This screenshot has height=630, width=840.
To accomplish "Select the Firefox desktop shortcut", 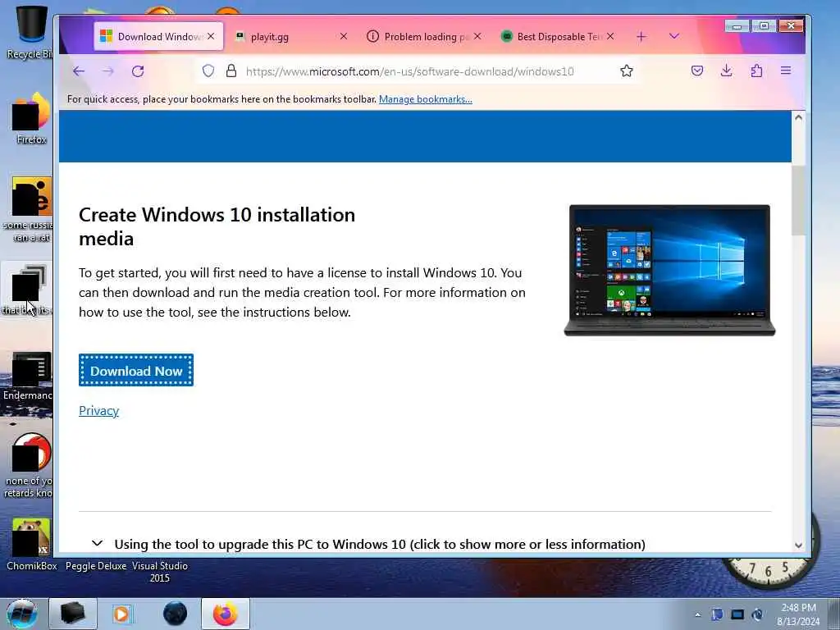I will pos(31,119).
